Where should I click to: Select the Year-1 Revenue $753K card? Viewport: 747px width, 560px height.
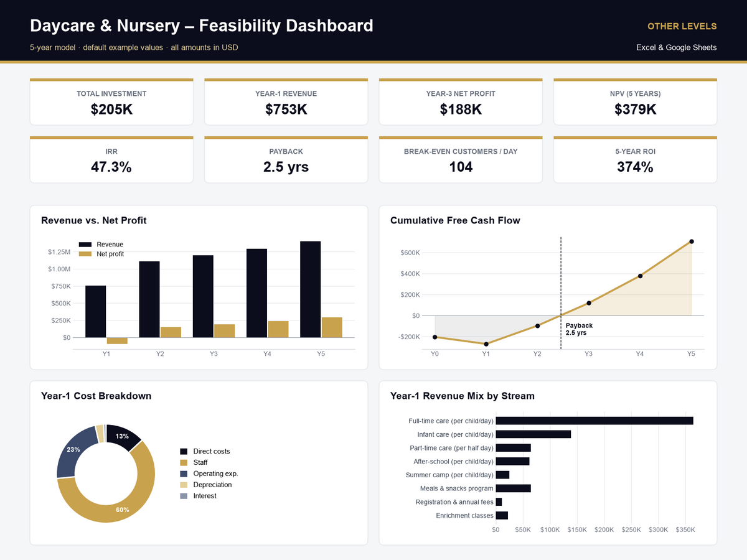[x=286, y=102]
